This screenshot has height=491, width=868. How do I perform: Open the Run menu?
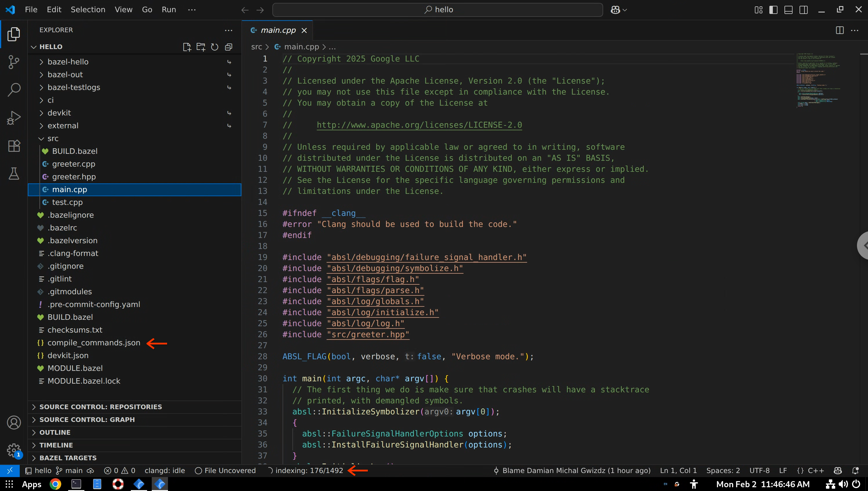tap(169, 10)
